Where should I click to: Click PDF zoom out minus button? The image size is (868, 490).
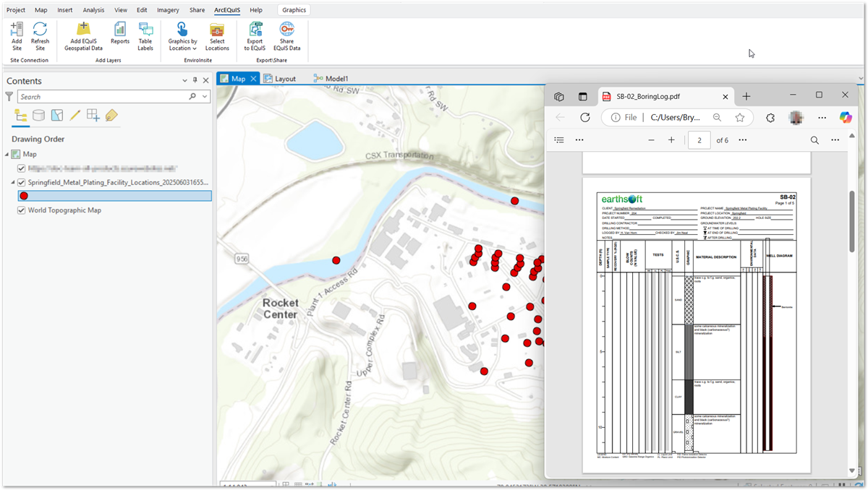coord(651,140)
